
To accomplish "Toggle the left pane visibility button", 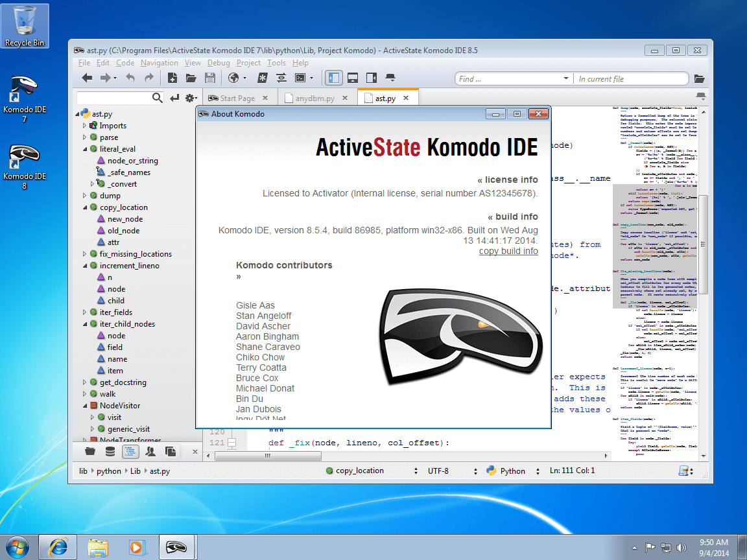I will (333, 78).
